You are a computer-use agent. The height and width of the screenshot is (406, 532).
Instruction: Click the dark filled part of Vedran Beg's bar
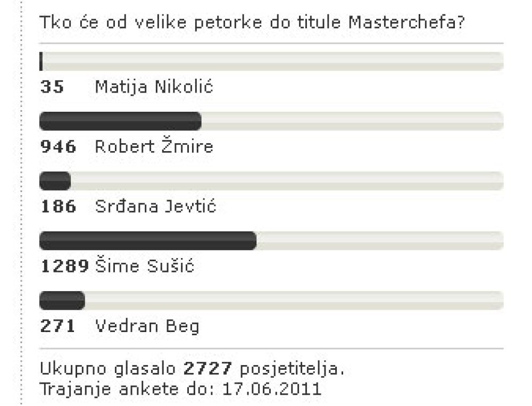pos(62,301)
